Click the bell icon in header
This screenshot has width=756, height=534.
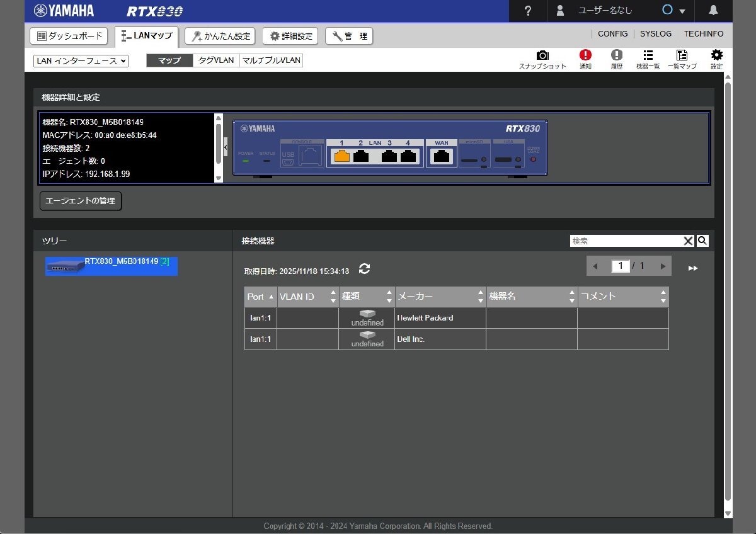pos(713,11)
